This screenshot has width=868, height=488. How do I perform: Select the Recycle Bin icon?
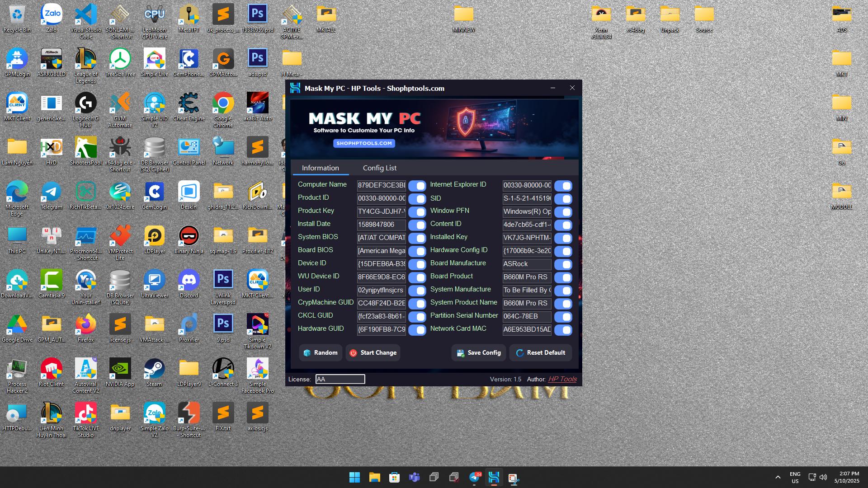[17, 18]
